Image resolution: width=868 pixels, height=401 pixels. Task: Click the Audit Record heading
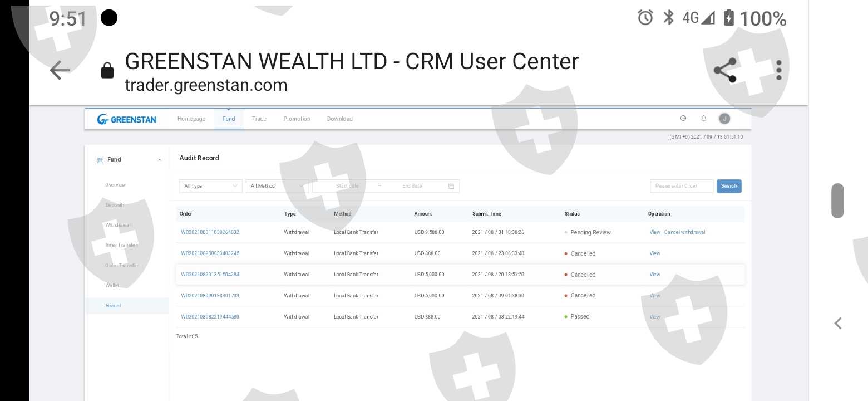click(199, 158)
